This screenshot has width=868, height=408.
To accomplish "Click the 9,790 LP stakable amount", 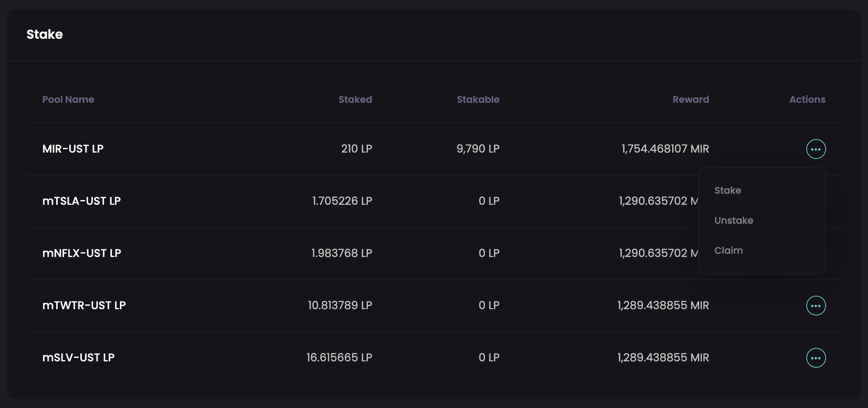I will coord(478,149).
